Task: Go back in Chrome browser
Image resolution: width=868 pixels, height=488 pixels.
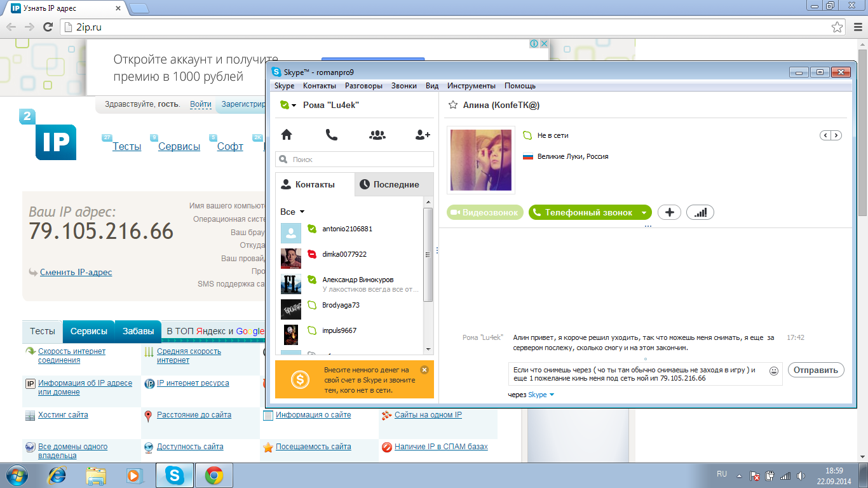Action: tap(11, 27)
